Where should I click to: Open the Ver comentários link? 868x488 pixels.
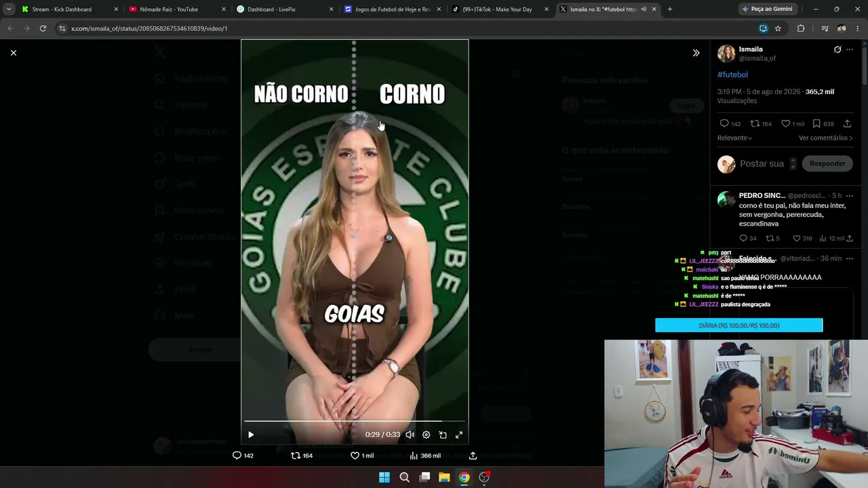click(825, 138)
